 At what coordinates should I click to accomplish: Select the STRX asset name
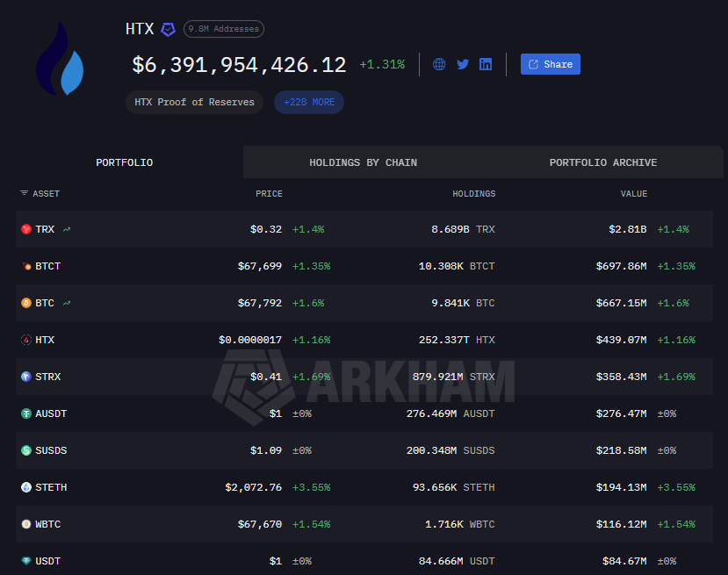[x=47, y=377]
